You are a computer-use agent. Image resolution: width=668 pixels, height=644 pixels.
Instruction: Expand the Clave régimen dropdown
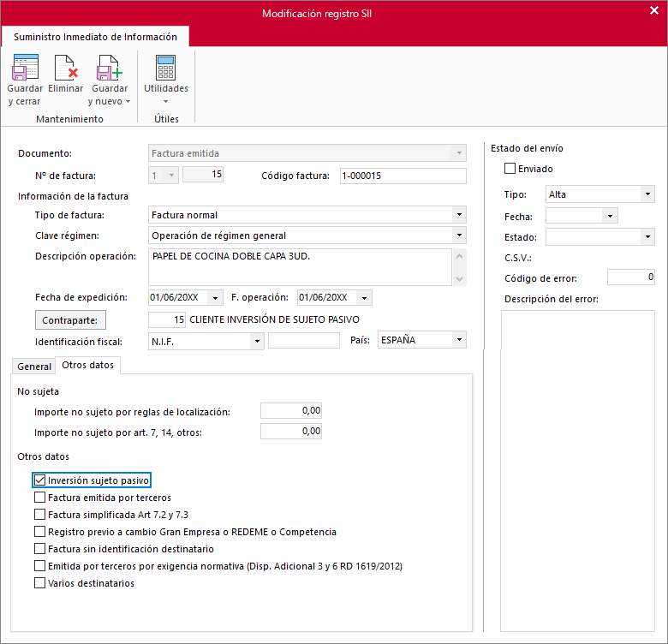[459, 236]
